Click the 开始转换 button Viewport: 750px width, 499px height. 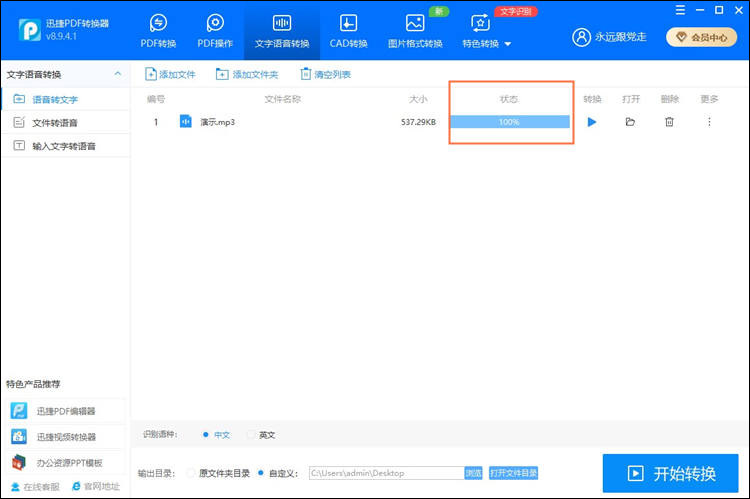click(x=671, y=473)
